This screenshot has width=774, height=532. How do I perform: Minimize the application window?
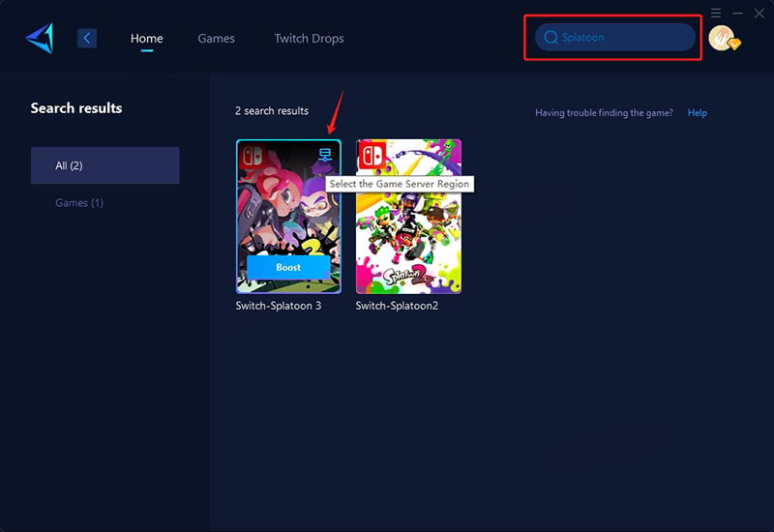pyautogui.click(x=737, y=13)
